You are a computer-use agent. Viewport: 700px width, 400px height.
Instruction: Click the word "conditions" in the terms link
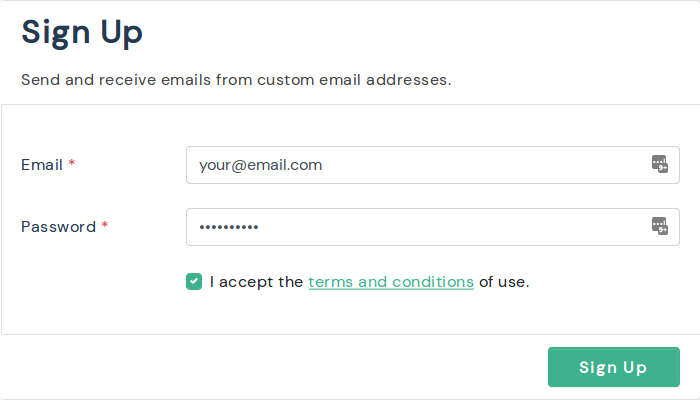[433, 282]
